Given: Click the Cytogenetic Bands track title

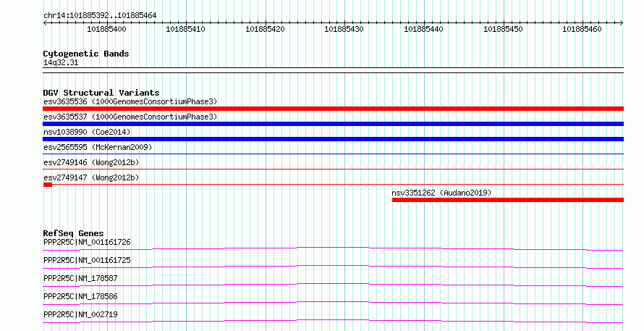Looking at the screenshot, I should point(86,54).
